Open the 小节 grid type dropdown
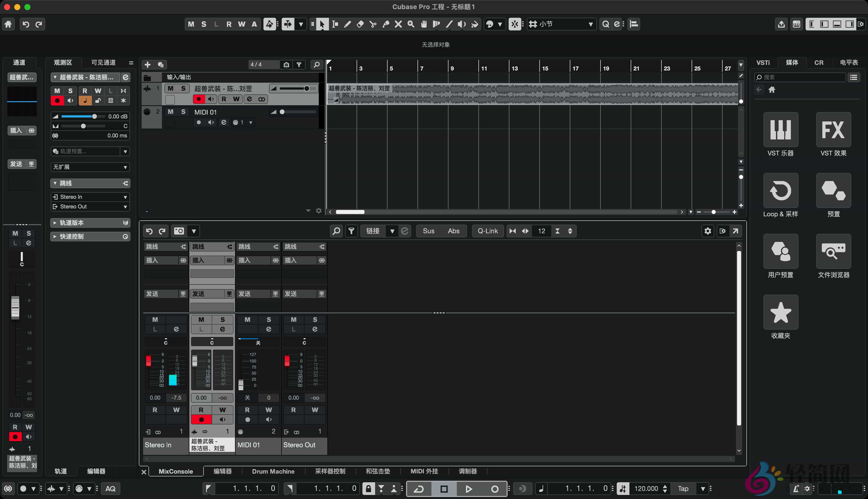Viewport: 868px width, 499px height. coord(561,24)
